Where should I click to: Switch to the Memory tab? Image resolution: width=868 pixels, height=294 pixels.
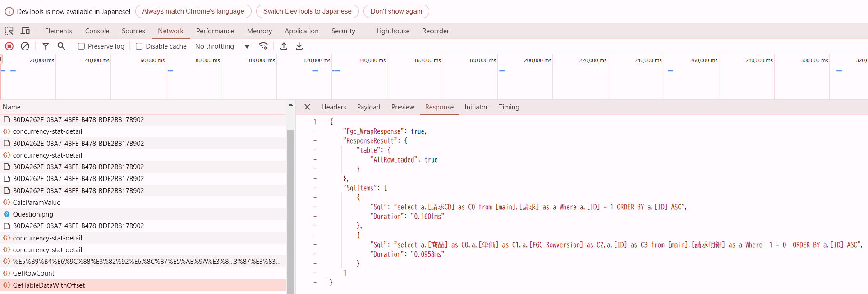[259, 31]
